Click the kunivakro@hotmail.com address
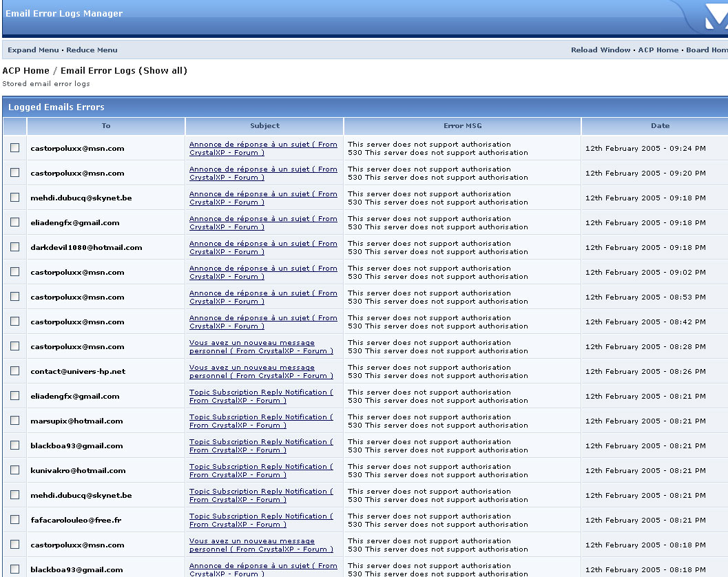Image resolution: width=728 pixels, height=577 pixels. 78,471
